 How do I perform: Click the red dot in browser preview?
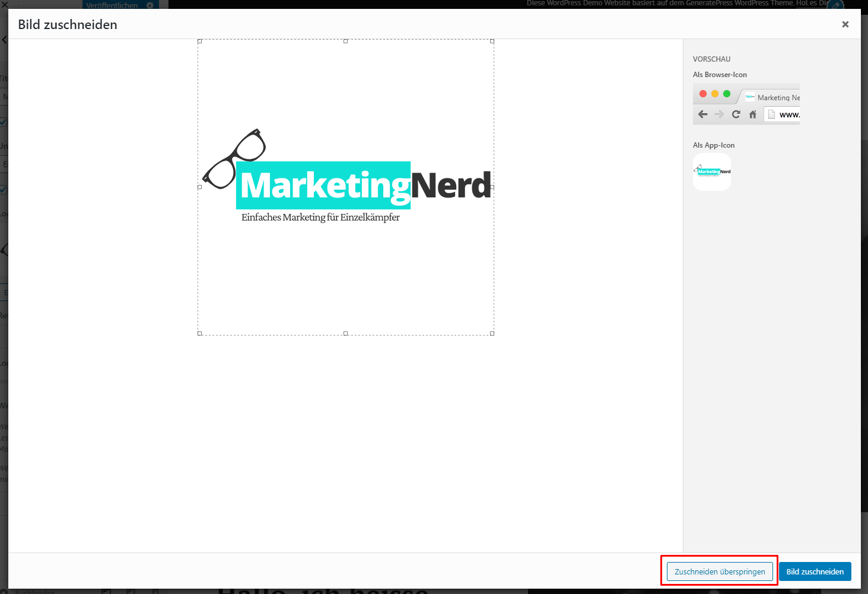coord(703,94)
